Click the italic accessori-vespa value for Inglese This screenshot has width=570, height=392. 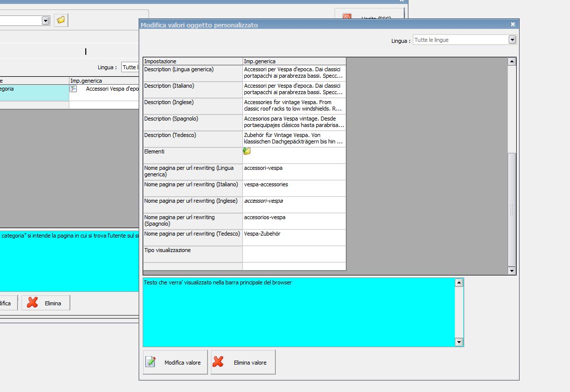point(294,205)
